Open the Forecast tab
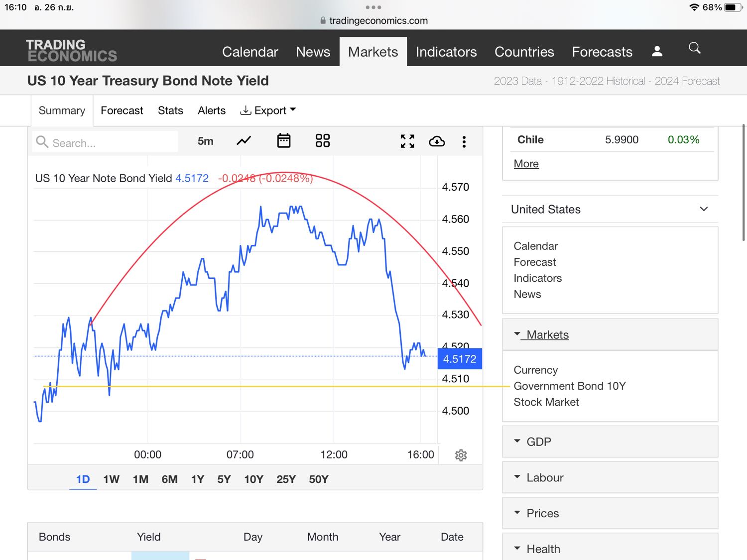The image size is (747, 560). (122, 111)
